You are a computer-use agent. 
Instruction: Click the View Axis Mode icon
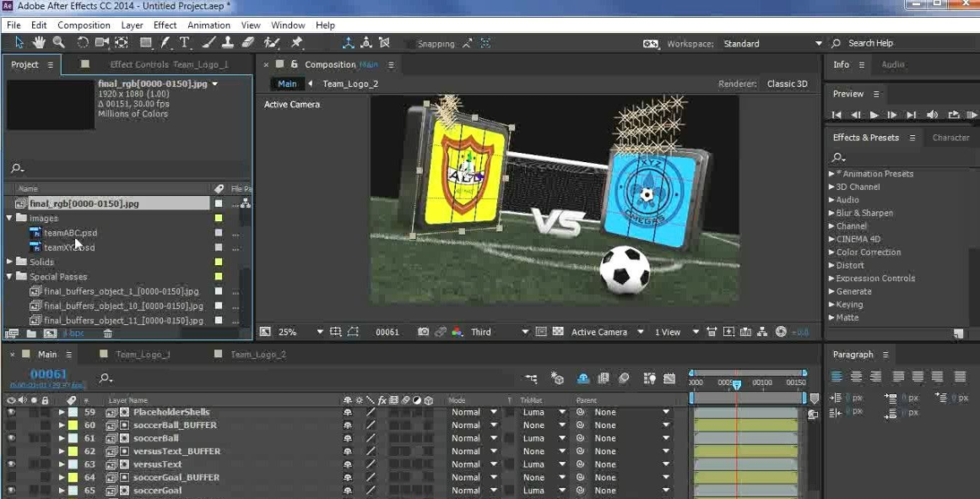(x=384, y=43)
